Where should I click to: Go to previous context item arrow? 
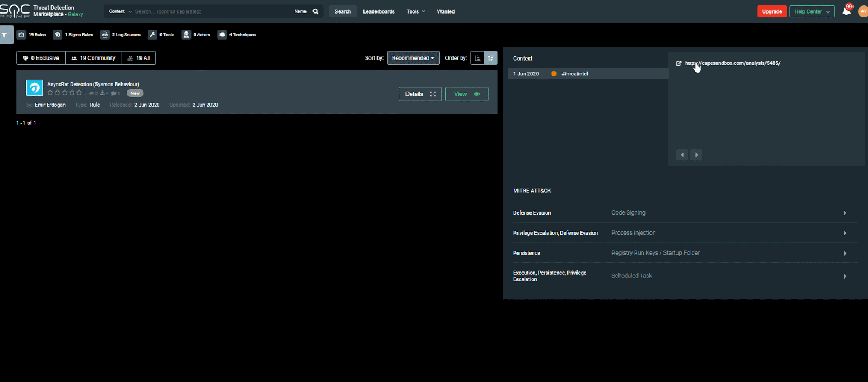pos(682,155)
